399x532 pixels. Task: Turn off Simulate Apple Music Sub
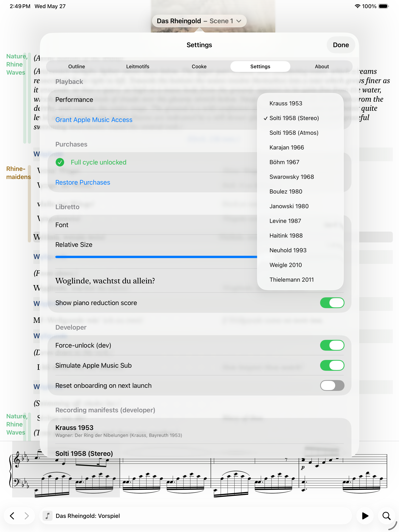(332, 365)
